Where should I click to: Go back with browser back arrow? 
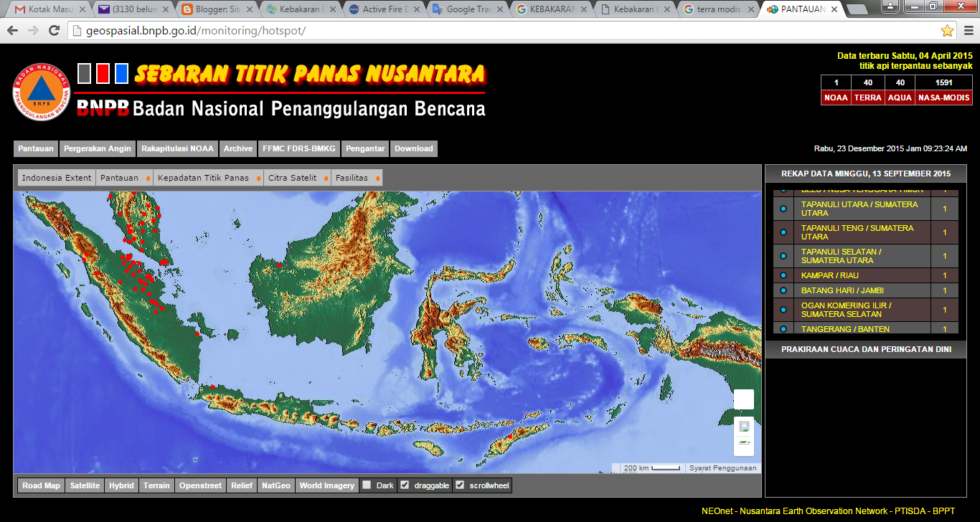point(12,31)
